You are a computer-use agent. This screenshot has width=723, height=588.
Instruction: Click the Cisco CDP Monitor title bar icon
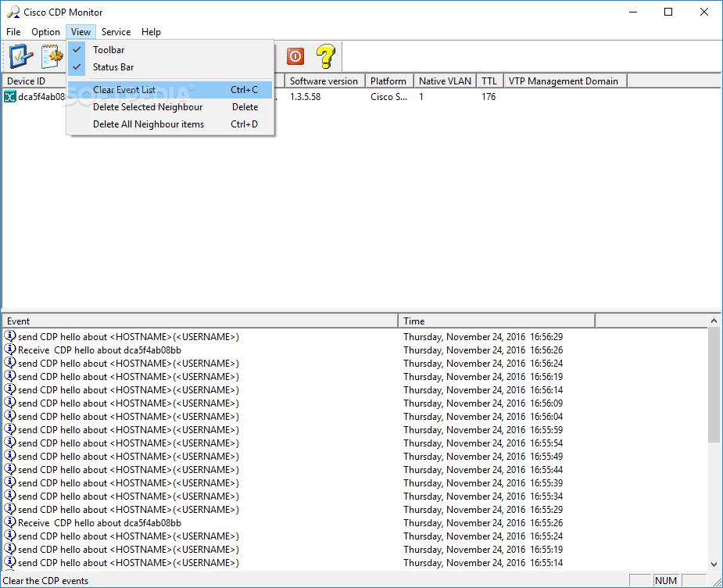13,12
